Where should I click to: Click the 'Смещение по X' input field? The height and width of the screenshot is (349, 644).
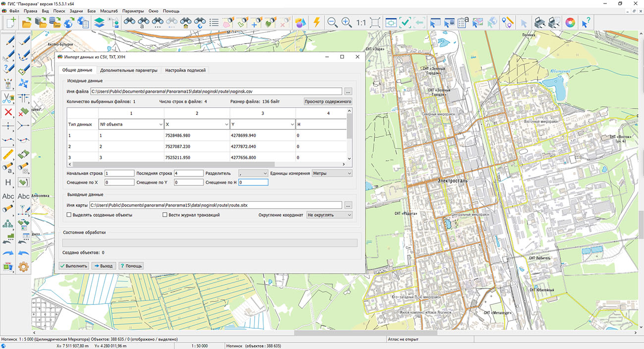point(119,182)
